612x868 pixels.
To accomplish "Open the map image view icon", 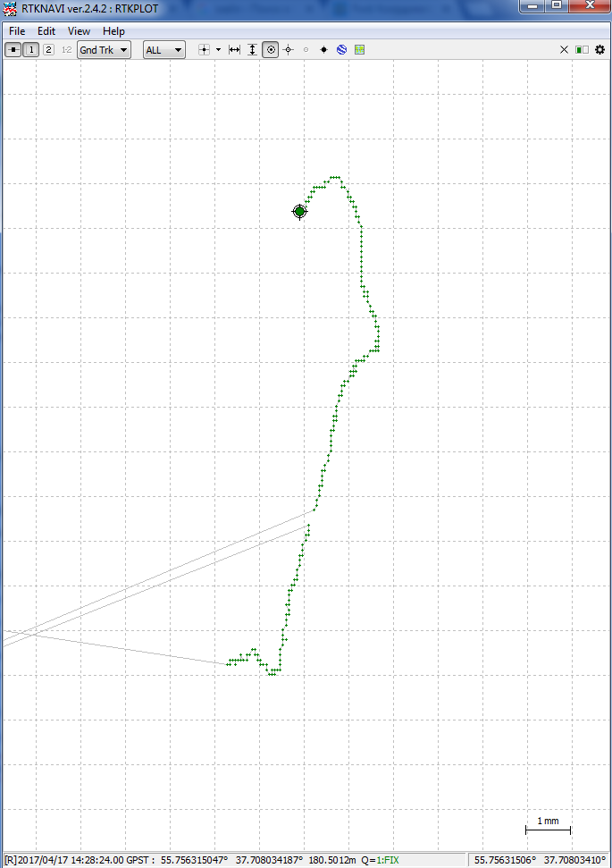I will point(359,50).
